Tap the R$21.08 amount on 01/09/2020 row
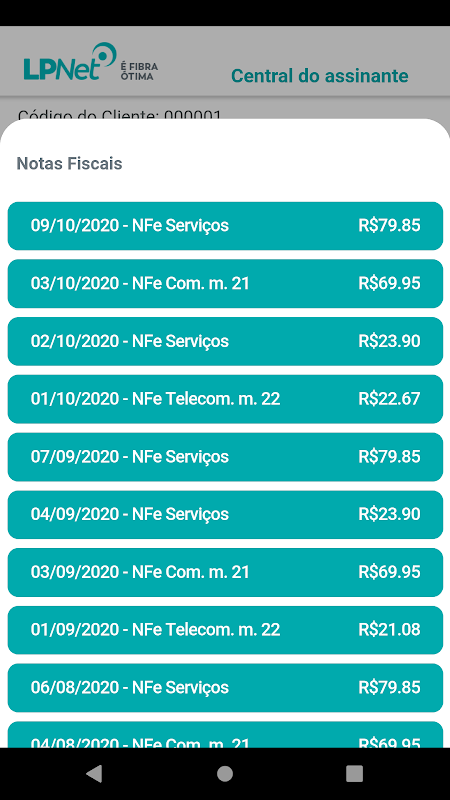Viewport: 450px width, 800px height. [x=389, y=630]
